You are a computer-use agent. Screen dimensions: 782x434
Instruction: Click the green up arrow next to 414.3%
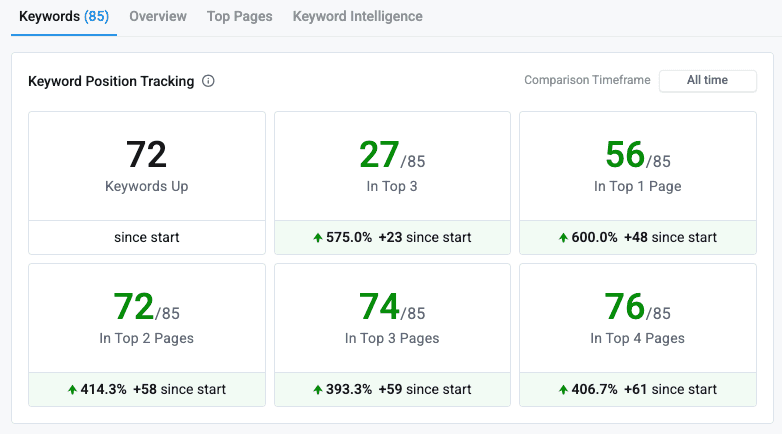click(73, 389)
